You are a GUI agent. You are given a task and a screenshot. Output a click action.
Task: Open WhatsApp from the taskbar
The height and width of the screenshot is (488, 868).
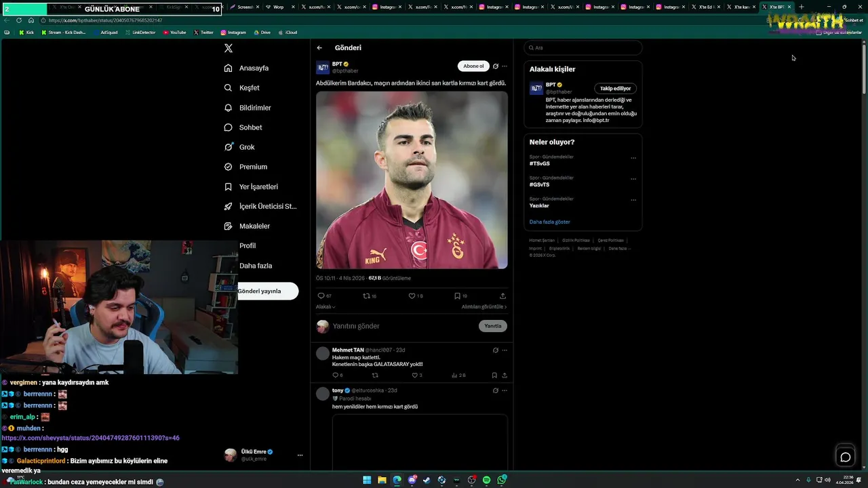pyautogui.click(x=502, y=480)
